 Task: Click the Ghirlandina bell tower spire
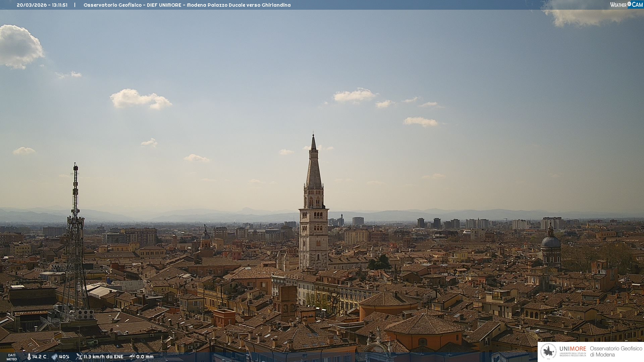[314, 168]
